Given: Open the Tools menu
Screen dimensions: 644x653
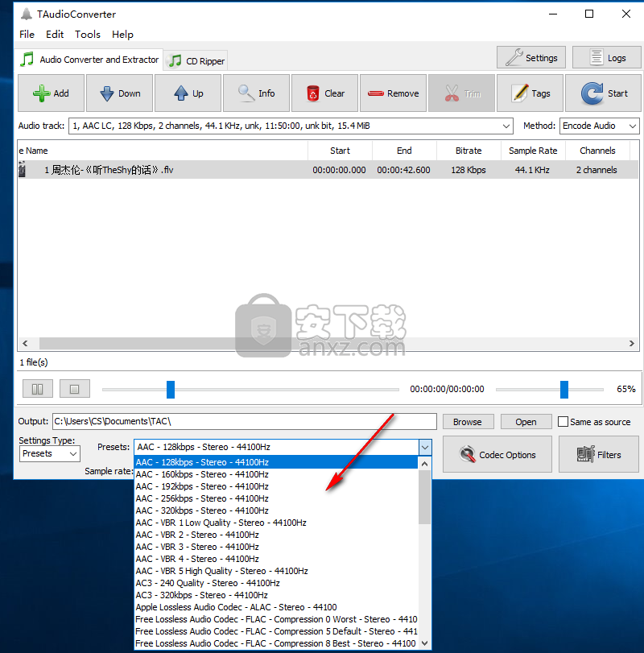Looking at the screenshot, I should pyautogui.click(x=88, y=34).
